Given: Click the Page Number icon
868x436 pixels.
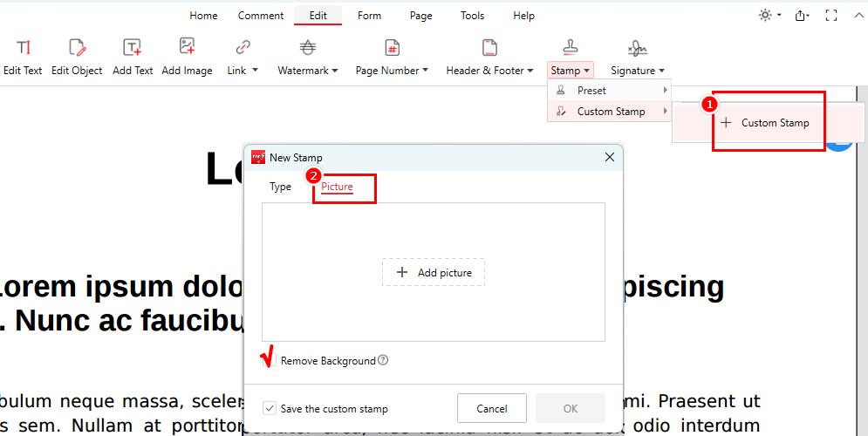Looking at the screenshot, I should (x=392, y=48).
